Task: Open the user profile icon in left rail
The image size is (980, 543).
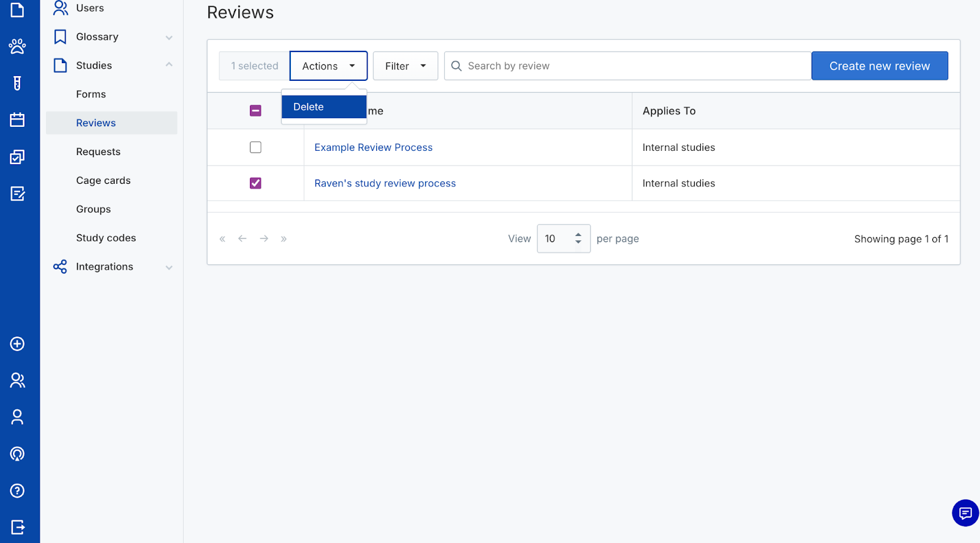Action: click(x=17, y=417)
